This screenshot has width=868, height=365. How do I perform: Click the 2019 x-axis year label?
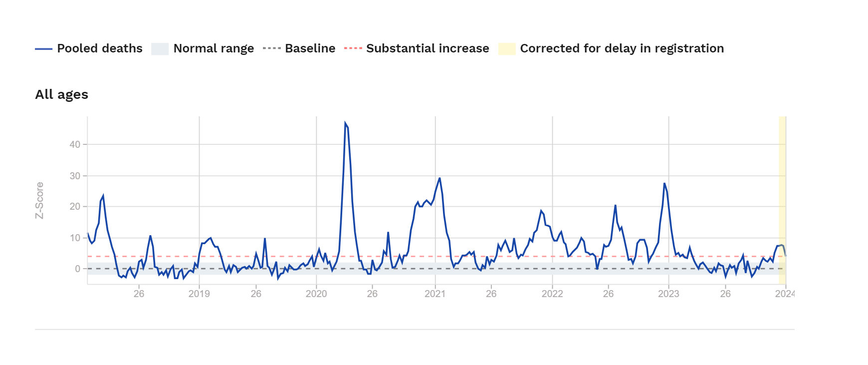199,294
